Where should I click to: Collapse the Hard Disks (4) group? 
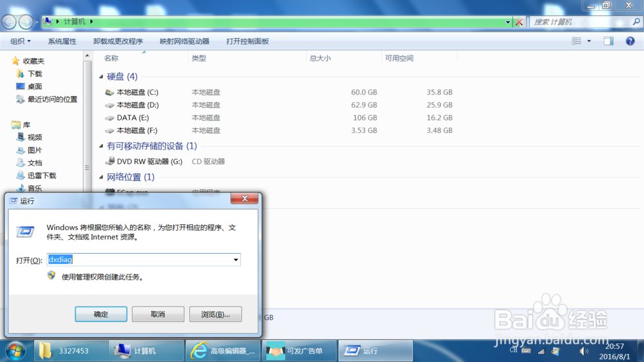[x=102, y=77]
